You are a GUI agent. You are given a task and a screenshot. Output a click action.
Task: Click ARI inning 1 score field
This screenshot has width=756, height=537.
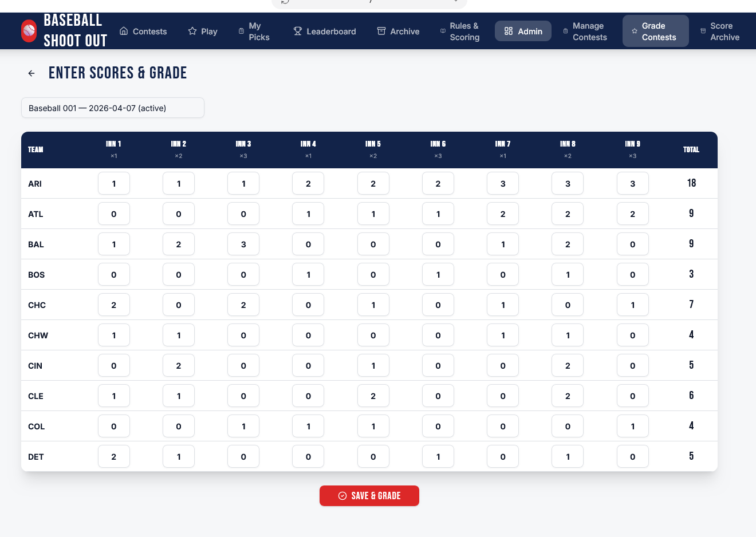[114, 184]
